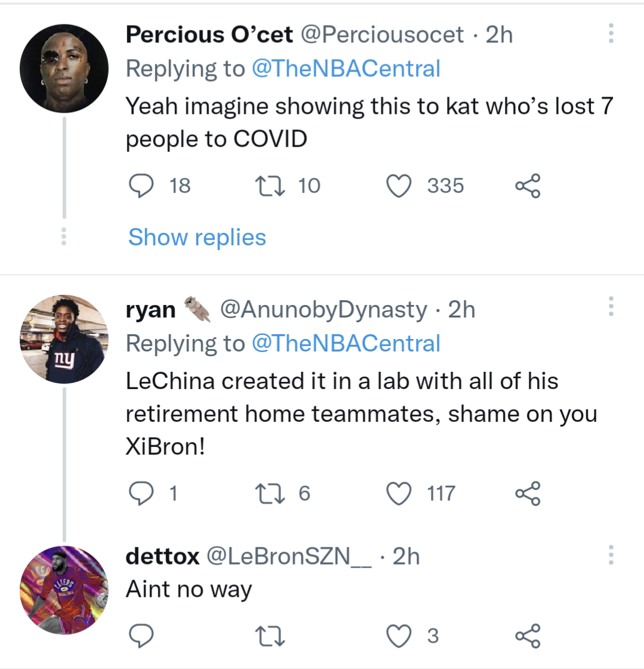
Task: Open more options on dettox's tweet
Action: 611,554
